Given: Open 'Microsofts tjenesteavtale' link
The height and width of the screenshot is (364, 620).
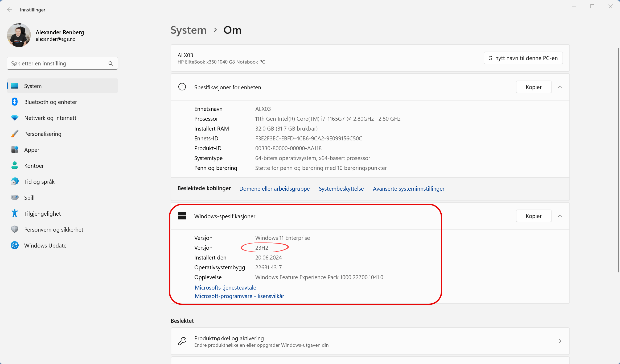Looking at the screenshot, I should [x=225, y=287].
